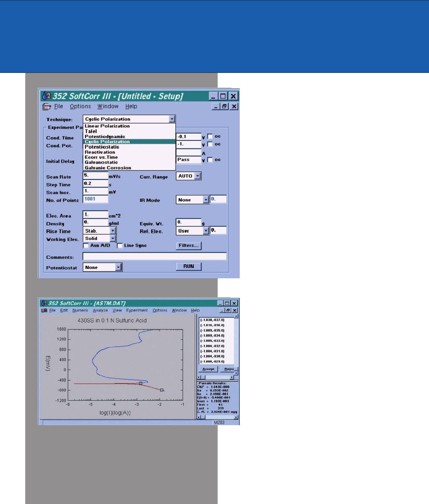Select Ecorr vs.Time from the Technique list

pos(101,157)
